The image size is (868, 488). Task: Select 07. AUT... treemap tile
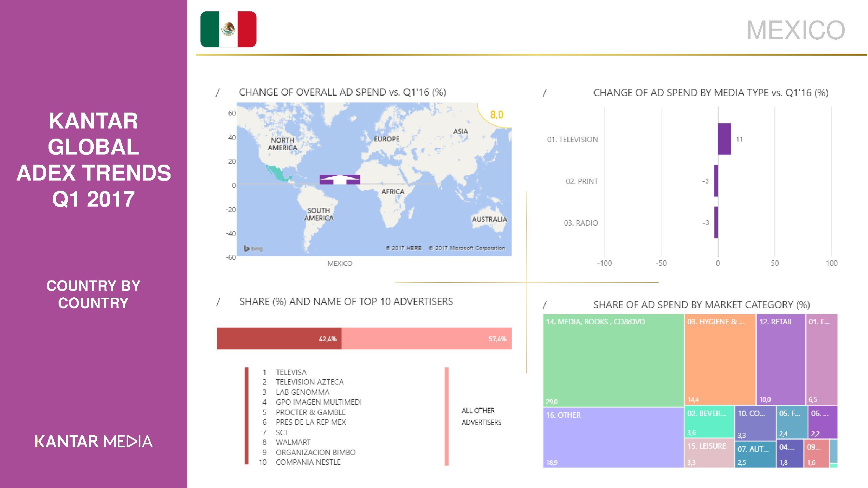coord(755,455)
